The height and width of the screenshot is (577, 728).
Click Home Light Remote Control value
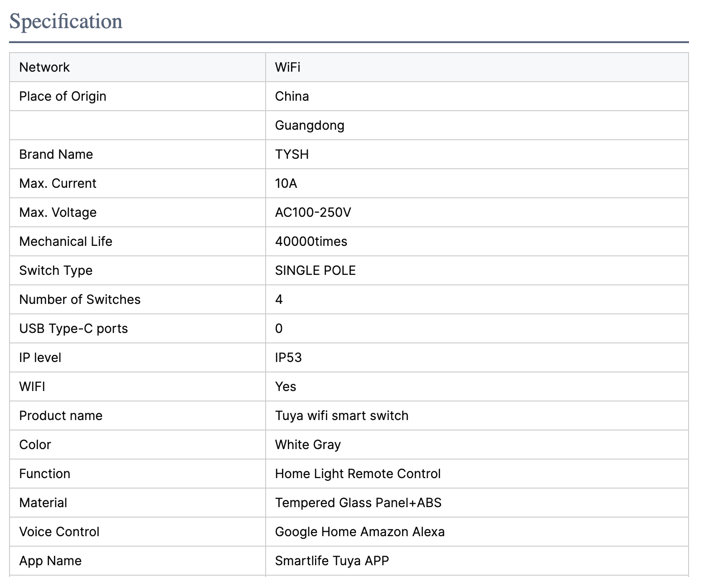click(358, 474)
